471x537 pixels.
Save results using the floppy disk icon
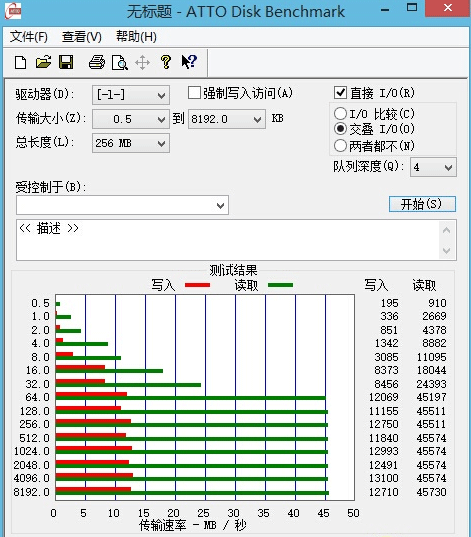[x=66, y=62]
